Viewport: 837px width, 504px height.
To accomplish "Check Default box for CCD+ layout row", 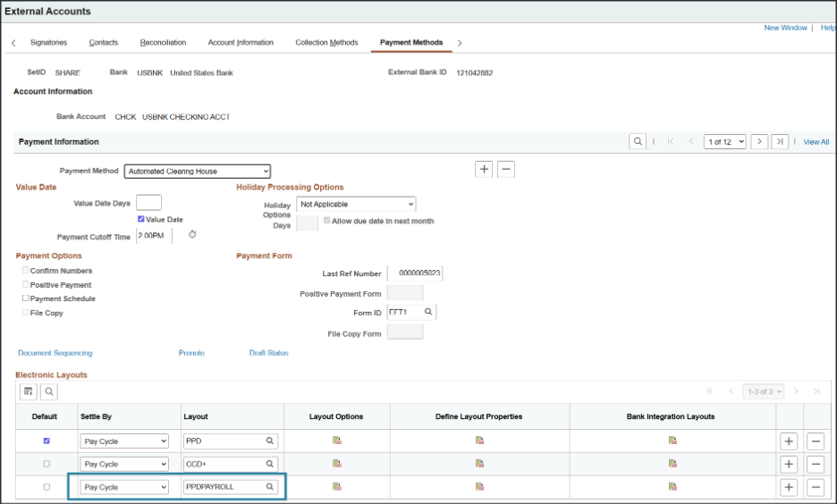I will pos(46,464).
